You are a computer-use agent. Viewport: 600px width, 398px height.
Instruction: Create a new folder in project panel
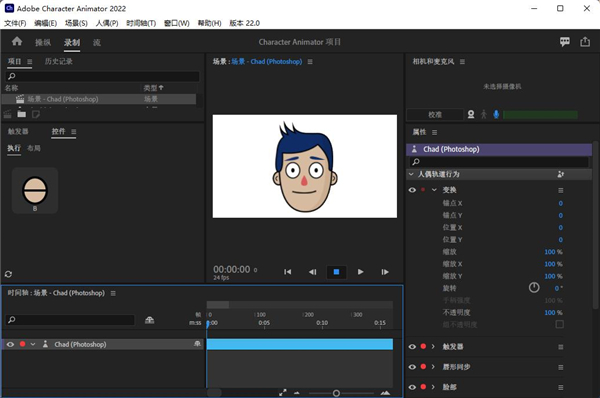(x=21, y=114)
